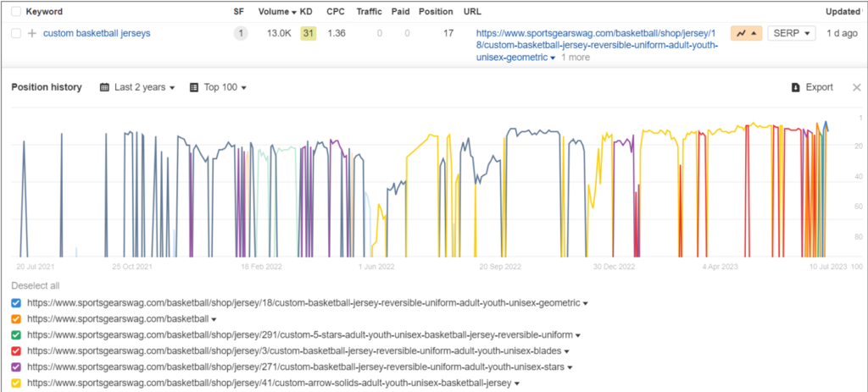The image size is (868, 392).
Task: Click the 5-stars jersey URL text in legend
Action: click(299, 335)
